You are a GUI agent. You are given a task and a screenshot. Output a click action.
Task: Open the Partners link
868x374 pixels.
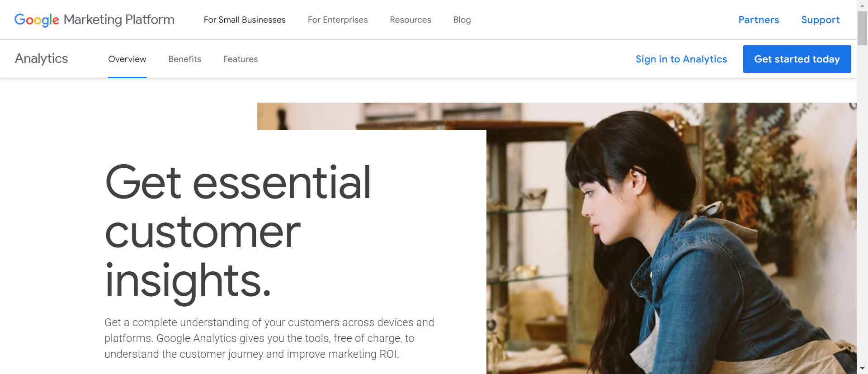pyautogui.click(x=759, y=20)
